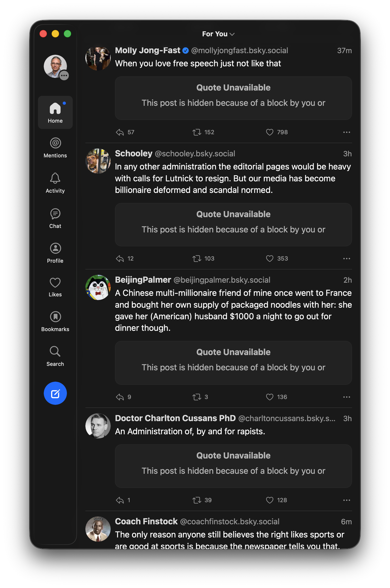Toggle repost on Schooley's post
The image size is (390, 588).
(x=197, y=258)
